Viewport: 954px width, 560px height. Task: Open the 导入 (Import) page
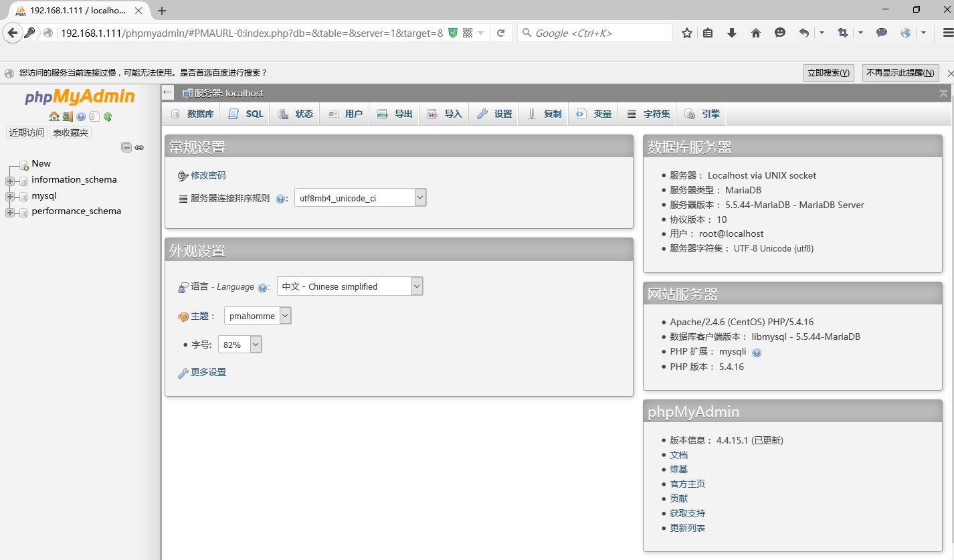coord(444,114)
